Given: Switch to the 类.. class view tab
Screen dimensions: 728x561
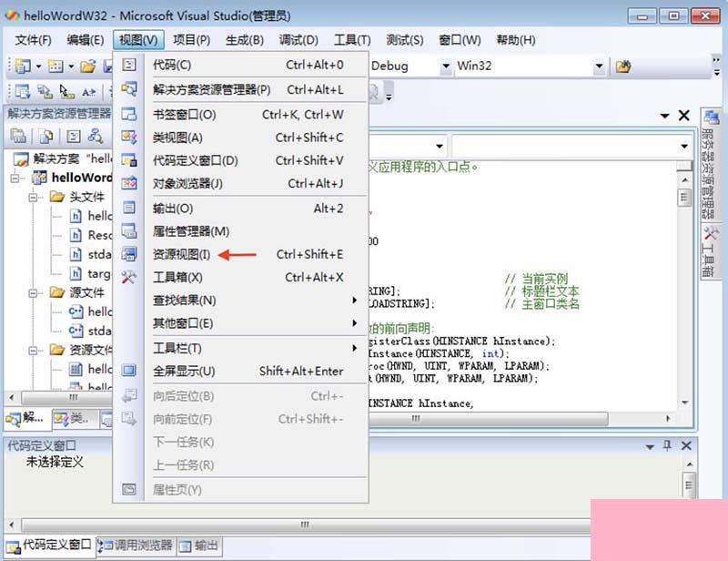Looking at the screenshot, I should 75,418.
